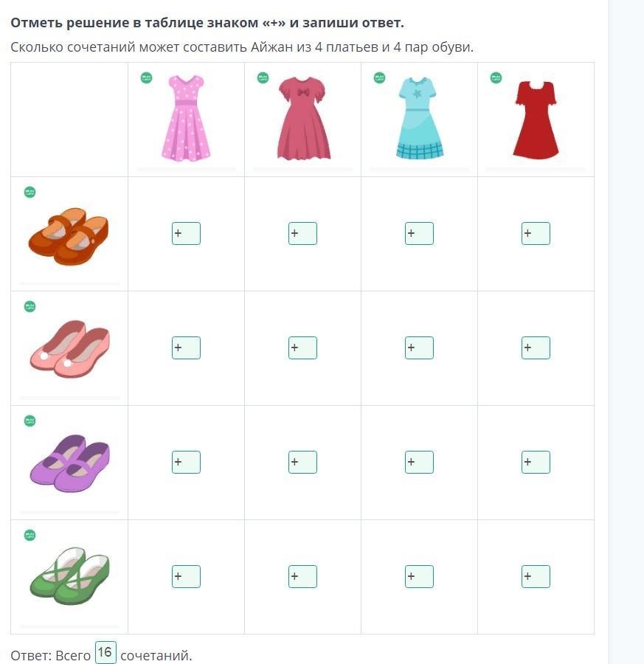Image resolution: width=644 pixels, height=664 pixels.
Task: Mark plus box for brown shoes and red dress
Action: [536, 234]
